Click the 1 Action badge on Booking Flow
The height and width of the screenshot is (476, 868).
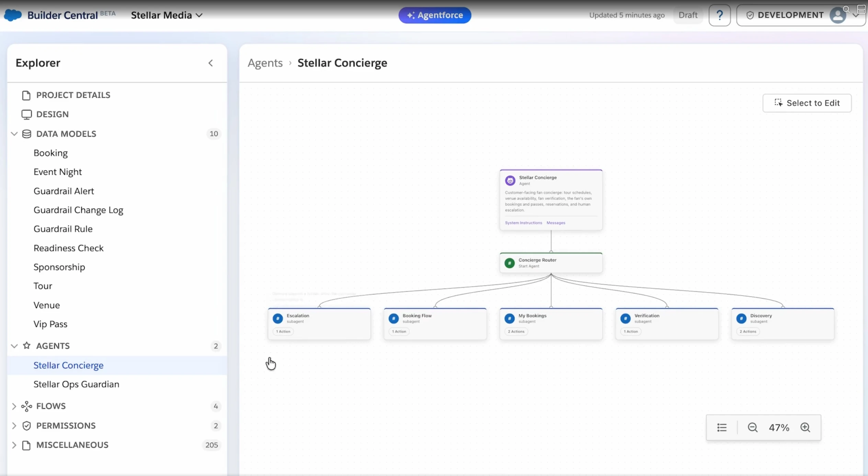click(x=399, y=332)
